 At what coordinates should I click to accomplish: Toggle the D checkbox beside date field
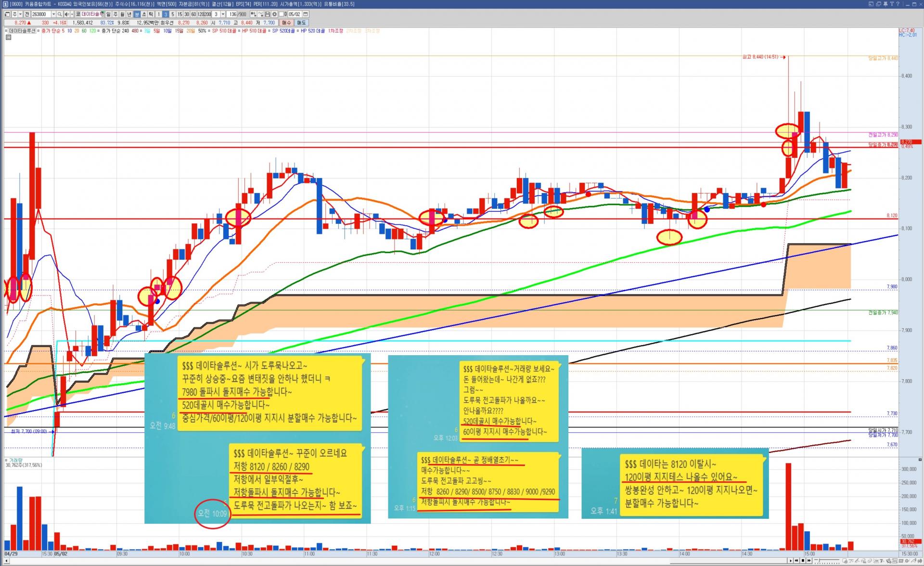(282, 14)
